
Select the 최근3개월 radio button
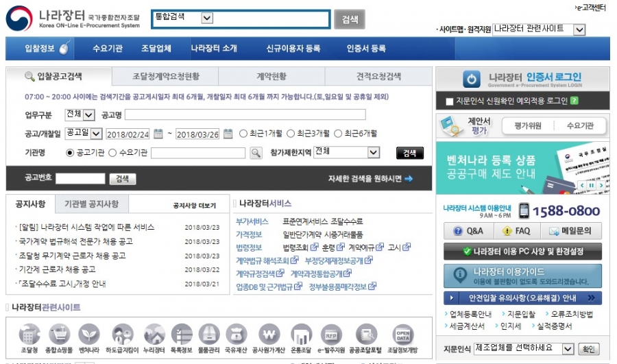click(x=291, y=134)
